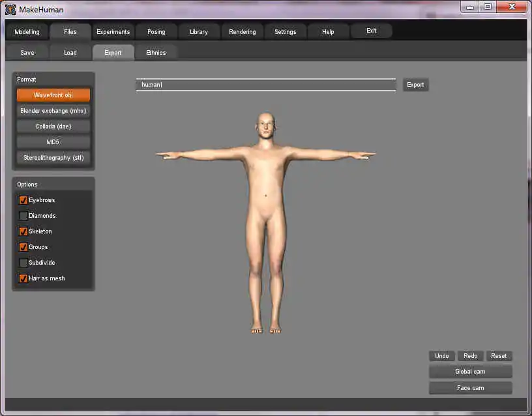The width and height of the screenshot is (532, 416).
Task: Click the Reset button
Action: point(499,356)
